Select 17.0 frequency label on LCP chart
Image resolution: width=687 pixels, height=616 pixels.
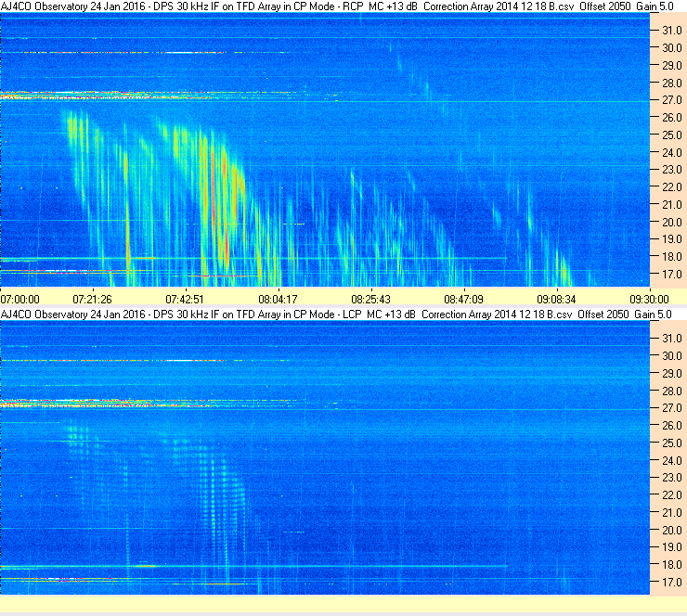pyautogui.click(x=672, y=583)
